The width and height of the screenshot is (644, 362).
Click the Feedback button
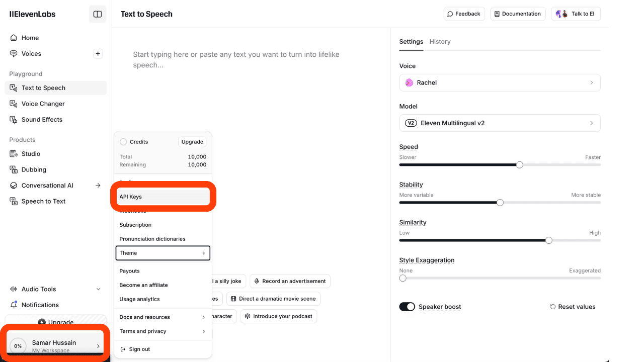pyautogui.click(x=464, y=14)
